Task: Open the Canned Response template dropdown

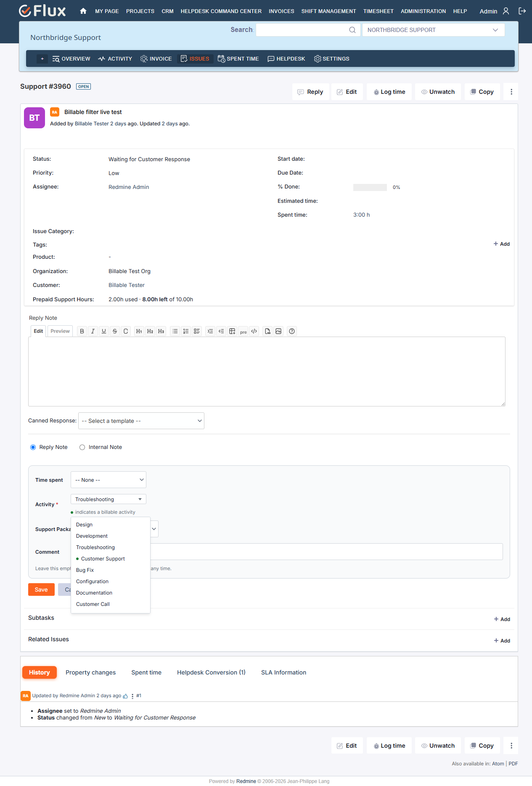Action: coord(141,421)
